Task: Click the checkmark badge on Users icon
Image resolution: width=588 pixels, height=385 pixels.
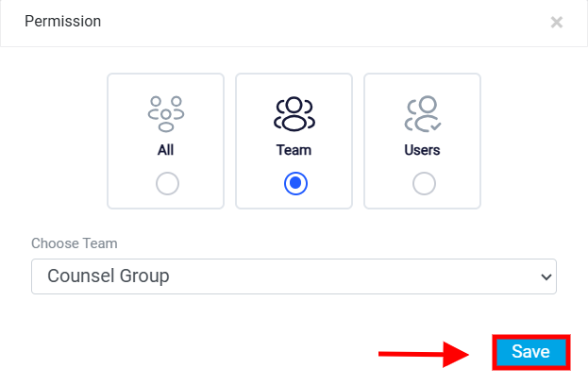Action: (436, 126)
